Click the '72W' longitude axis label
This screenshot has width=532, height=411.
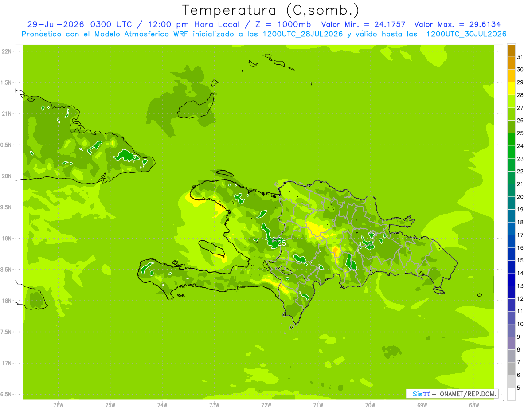pyautogui.click(x=266, y=405)
